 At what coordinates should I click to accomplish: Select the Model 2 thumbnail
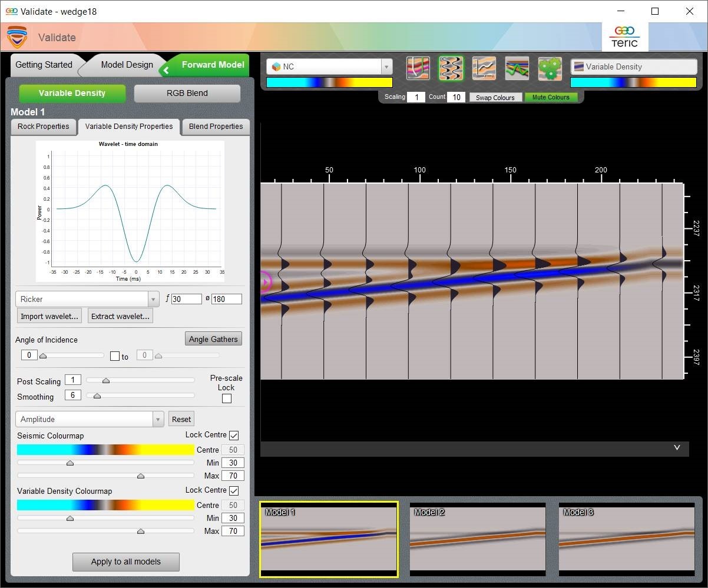478,539
